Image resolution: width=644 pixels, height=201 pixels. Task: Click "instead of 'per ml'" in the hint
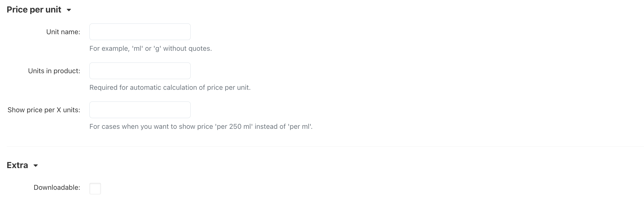click(283, 127)
